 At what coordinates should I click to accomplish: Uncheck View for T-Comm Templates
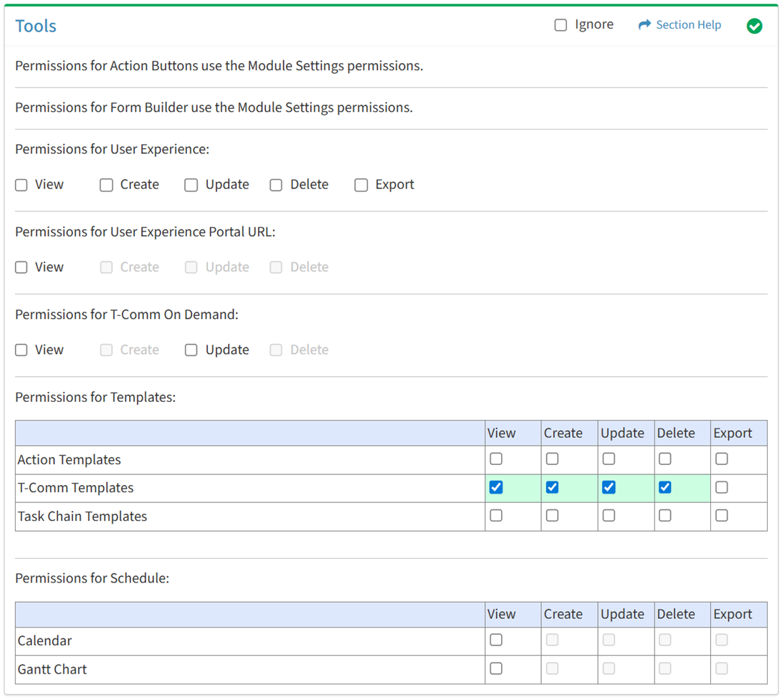(496, 487)
